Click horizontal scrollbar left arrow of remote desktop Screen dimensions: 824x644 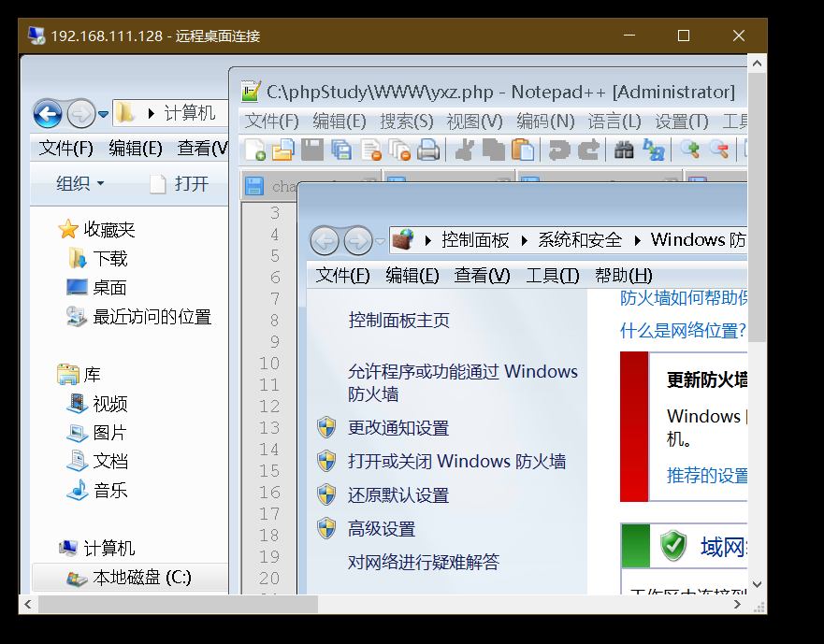pos(28,604)
